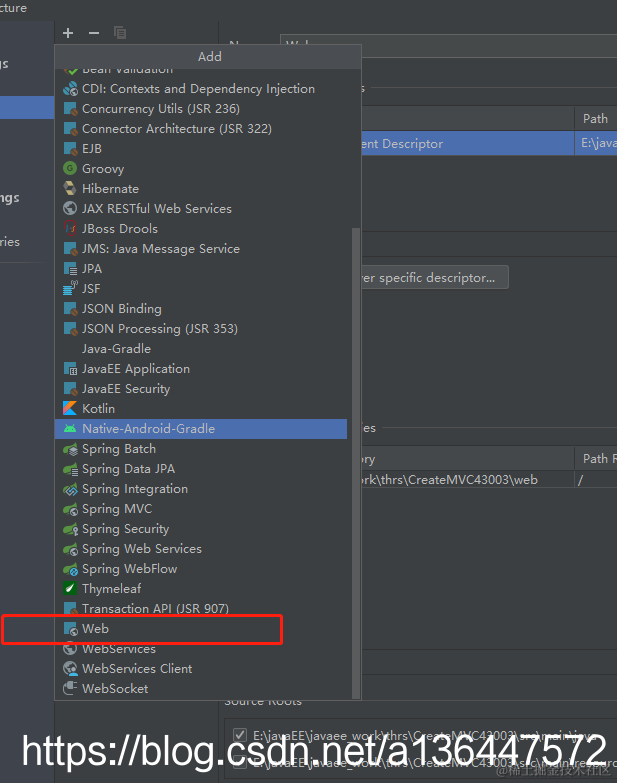Click the CDI Contexts and Dependency Injection icon
This screenshot has width=617, height=783.
(70, 89)
